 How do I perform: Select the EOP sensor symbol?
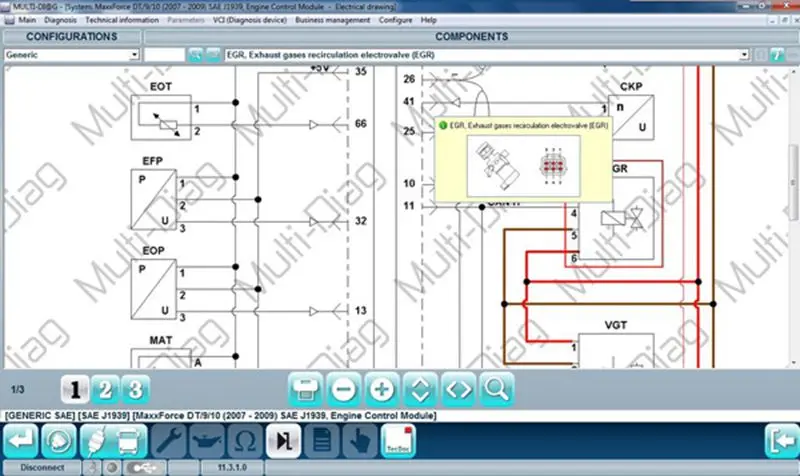point(154,289)
